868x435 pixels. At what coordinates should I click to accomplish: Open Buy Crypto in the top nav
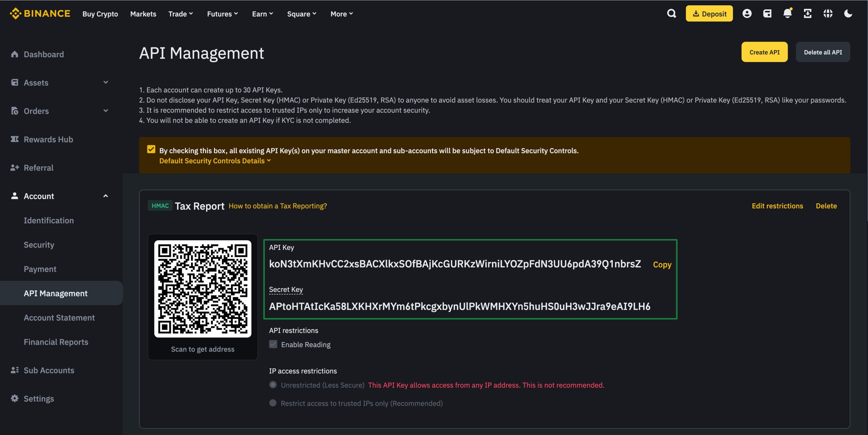tap(100, 14)
